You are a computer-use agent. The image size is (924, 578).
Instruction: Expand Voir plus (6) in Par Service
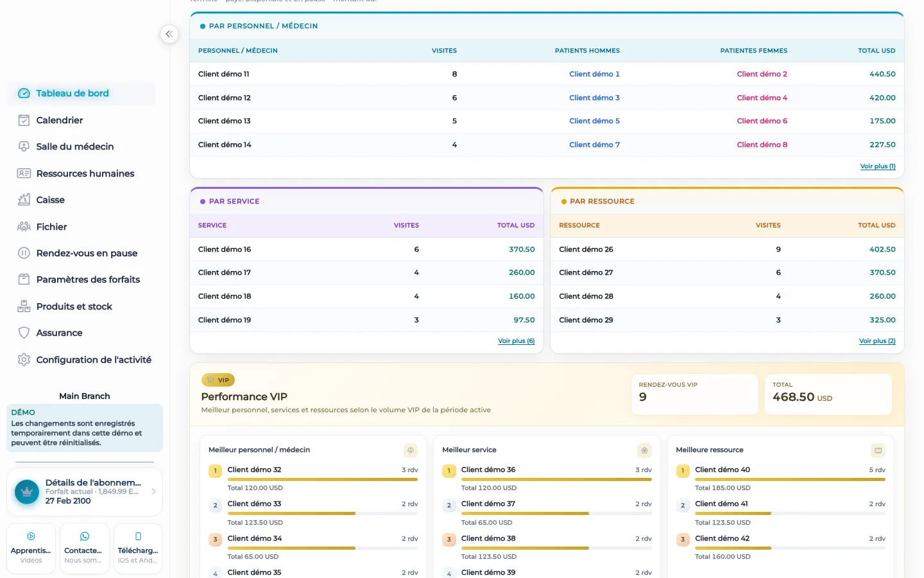pos(516,341)
